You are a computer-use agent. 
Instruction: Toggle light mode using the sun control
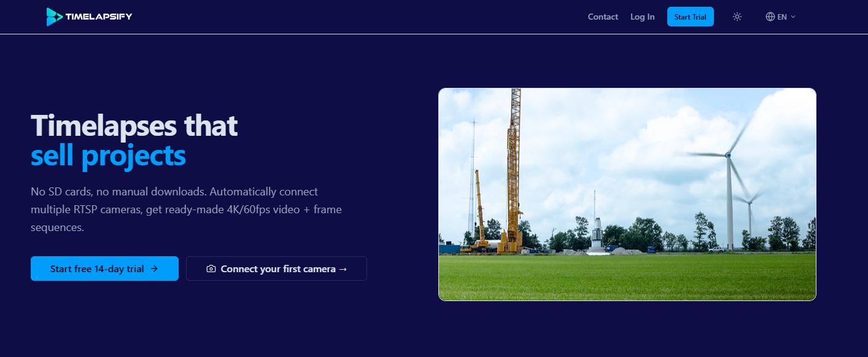tap(737, 17)
